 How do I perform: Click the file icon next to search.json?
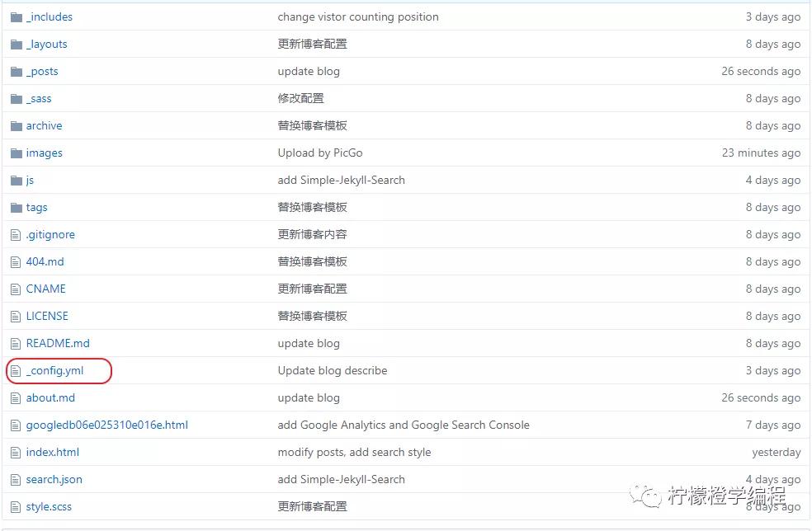(x=15, y=479)
